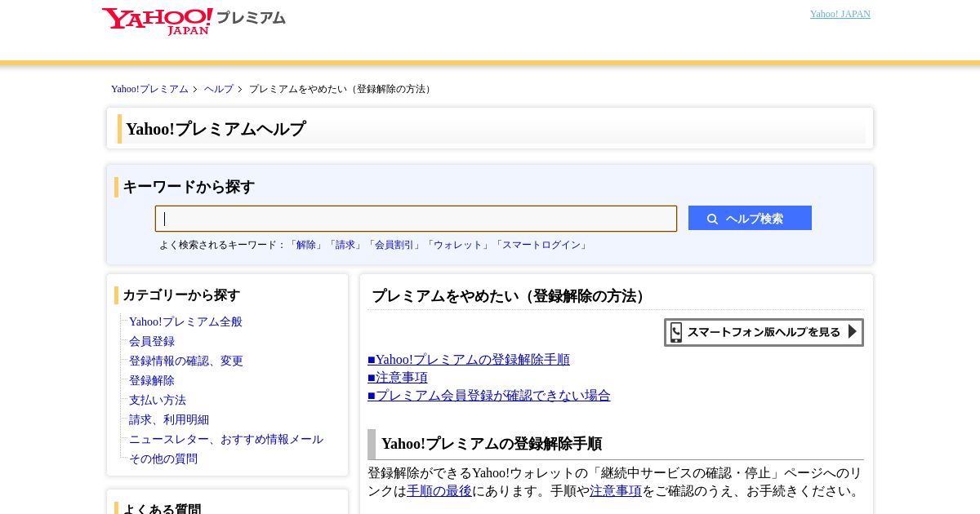The image size is (980, 514).
Task: Open 会員登録 category
Action: (152, 341)
